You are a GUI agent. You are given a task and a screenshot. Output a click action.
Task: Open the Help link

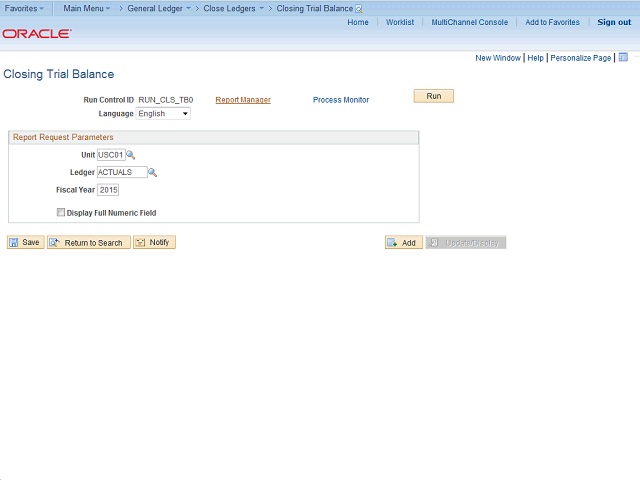(536, 58)
